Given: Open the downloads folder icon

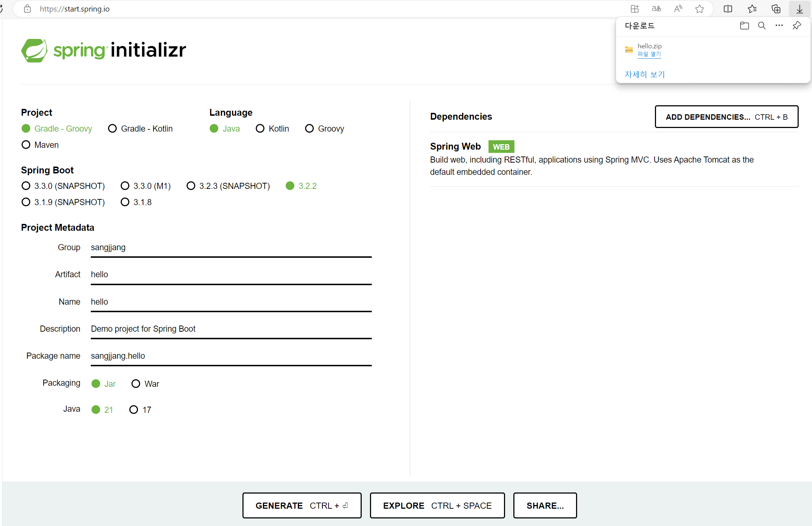Looking at the screenshot, I should click(744, 26).
